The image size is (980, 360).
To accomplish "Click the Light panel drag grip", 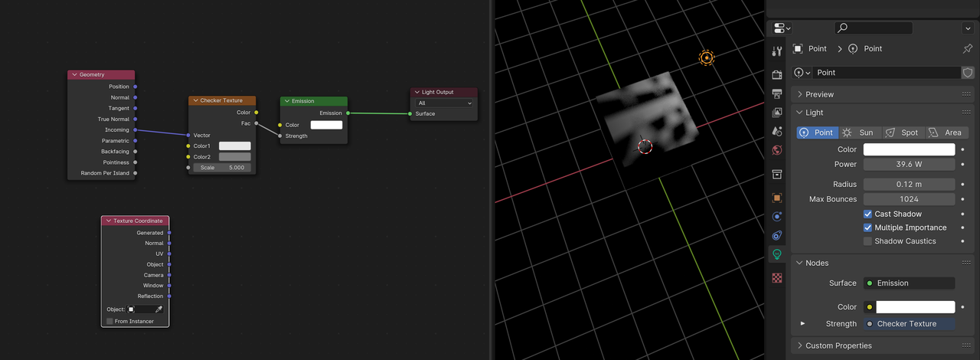I will (966, 113).
